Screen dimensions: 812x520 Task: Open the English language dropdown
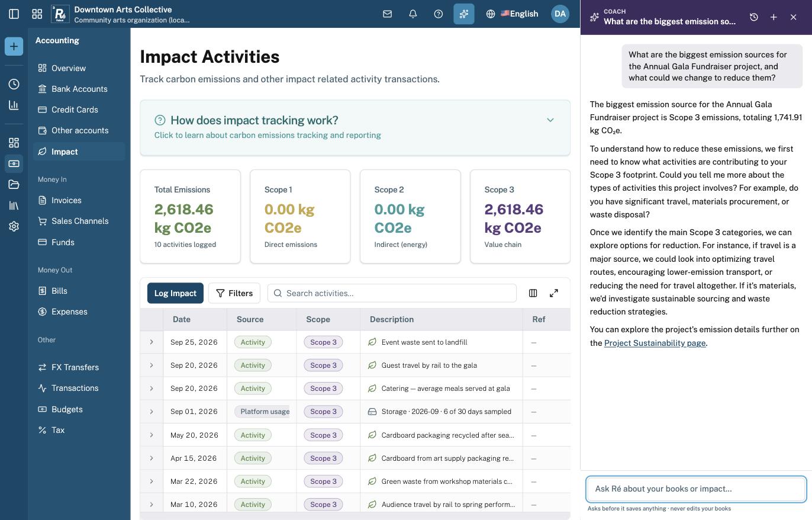tap(513, 14)
